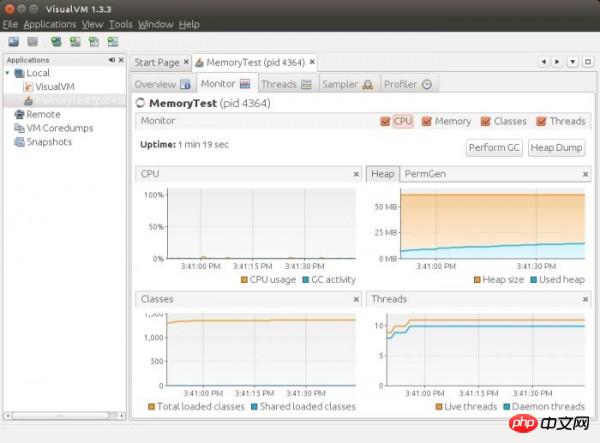Open the Sampler tab
The height and width of the screenshot is (443, 600).
tap(347, 84)
